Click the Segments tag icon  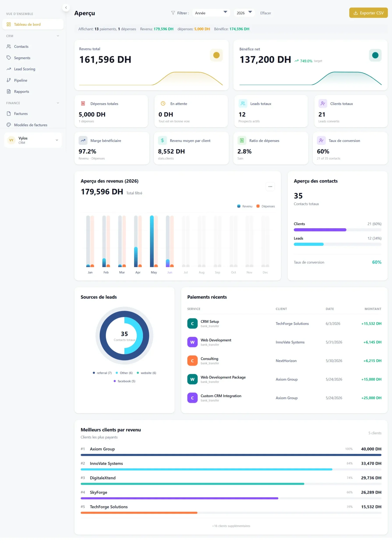click(9, 58)
